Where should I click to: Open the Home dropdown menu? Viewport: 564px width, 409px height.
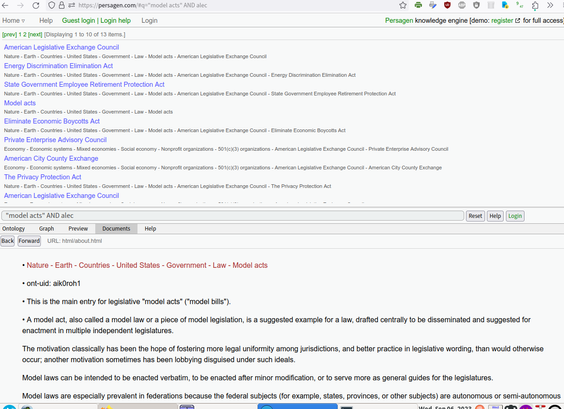tap(14, 21)
